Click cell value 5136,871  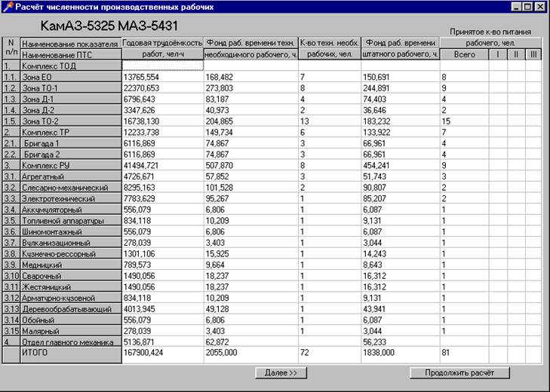139,341
